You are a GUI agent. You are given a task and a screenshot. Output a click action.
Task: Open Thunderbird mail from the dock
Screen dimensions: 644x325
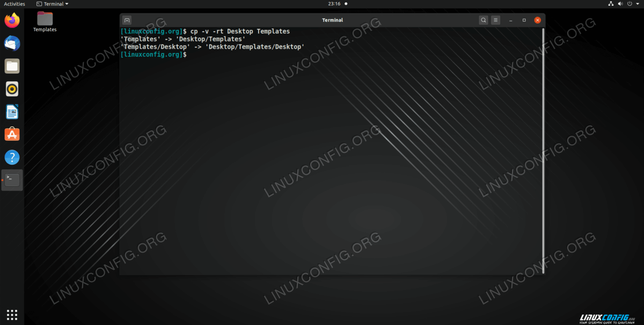[12, 43]
